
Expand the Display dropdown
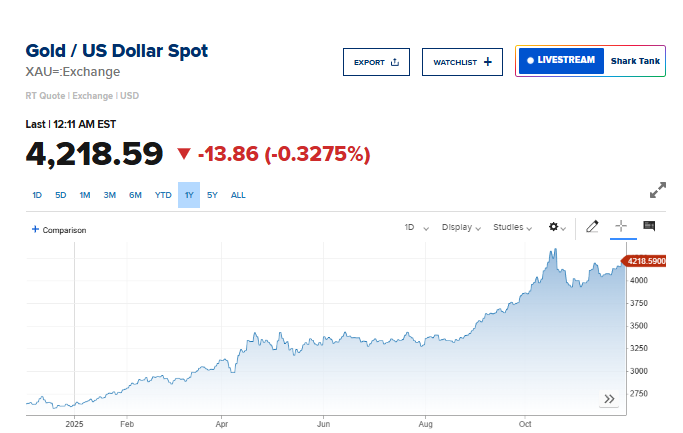(463, 228)
